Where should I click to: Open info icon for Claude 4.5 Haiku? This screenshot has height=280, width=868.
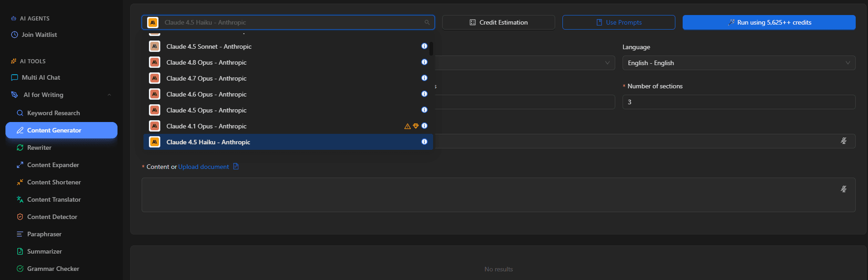[x=424, y=142]
